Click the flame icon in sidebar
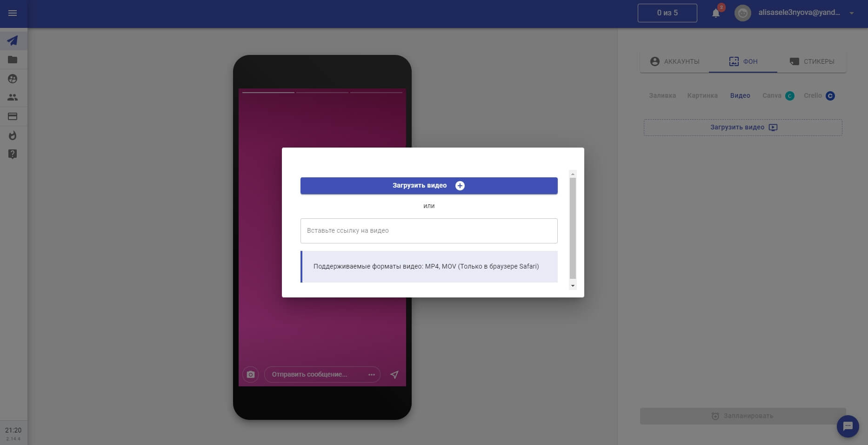This screenshot has width=868, height=445. 13,135
